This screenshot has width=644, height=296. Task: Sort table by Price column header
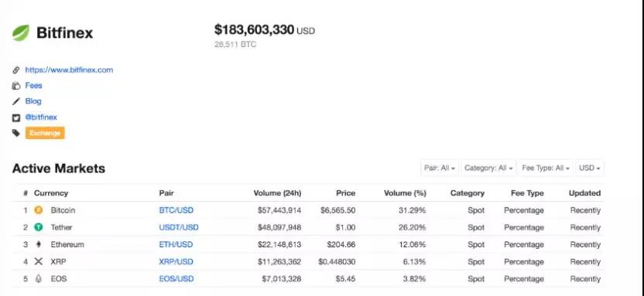click(x=345, y=193)
